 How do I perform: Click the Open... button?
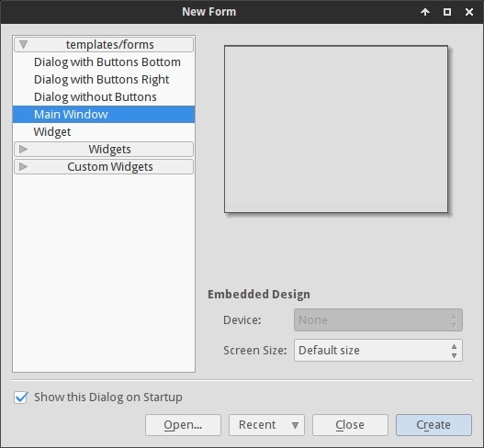click(x=183, y=425)
